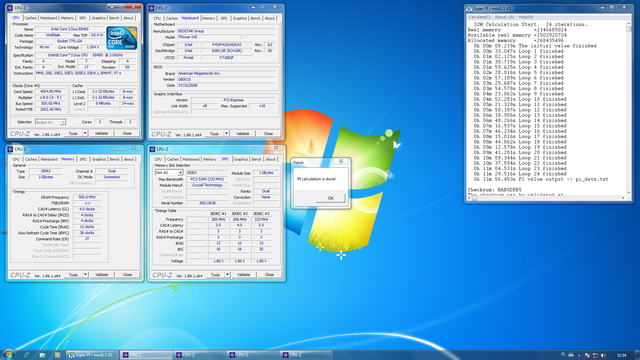Open Windows Media Player from the taskbar
This screenshot has width=640, height=360.
click(57, 355)
